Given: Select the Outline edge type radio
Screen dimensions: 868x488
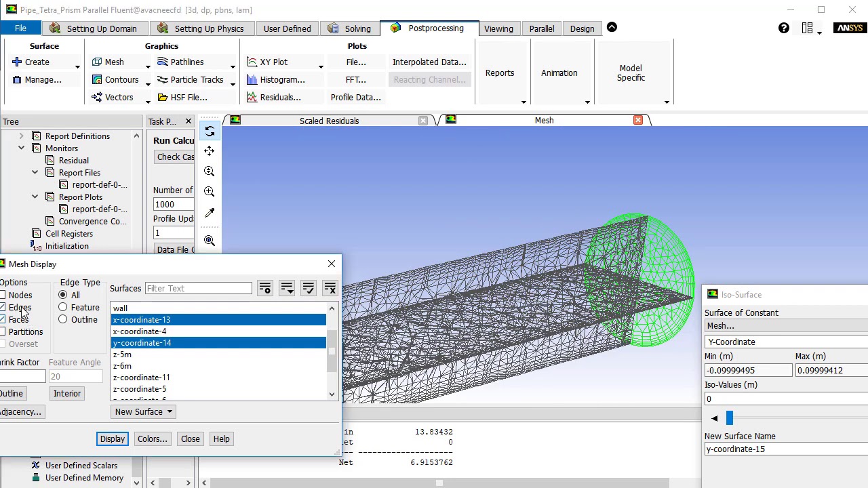Looking at the screenshot, I should click(63, 319).
